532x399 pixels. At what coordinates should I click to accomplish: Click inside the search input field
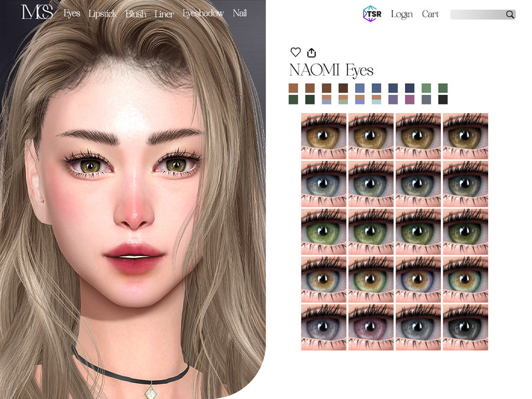pos(476,14)
